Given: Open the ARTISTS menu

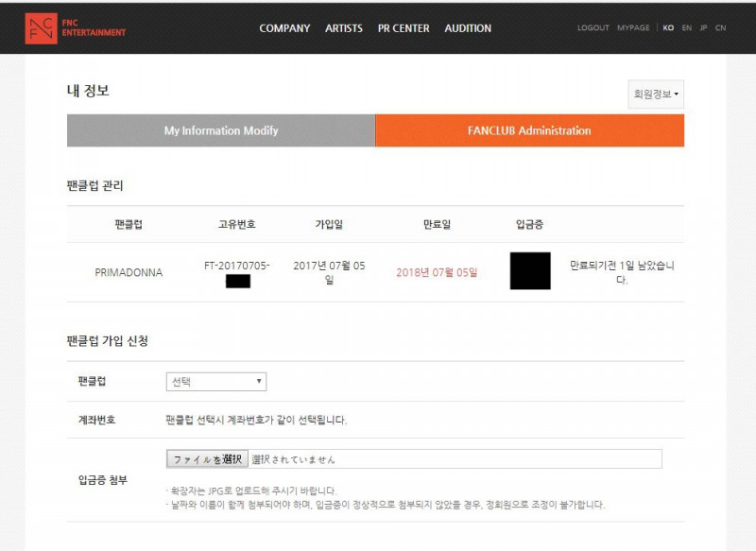Looking at the screenshot, I should (344, 28).
